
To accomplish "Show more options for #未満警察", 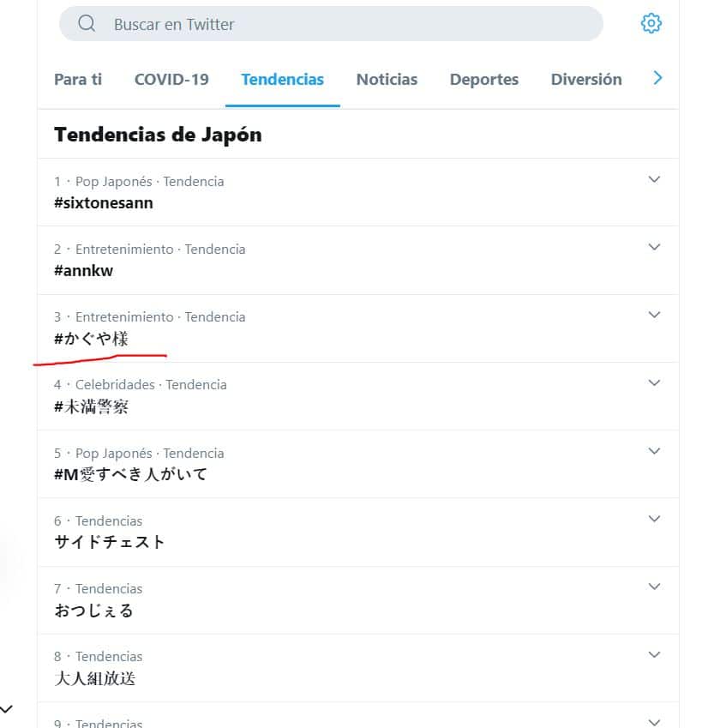I will coord(655,383).
